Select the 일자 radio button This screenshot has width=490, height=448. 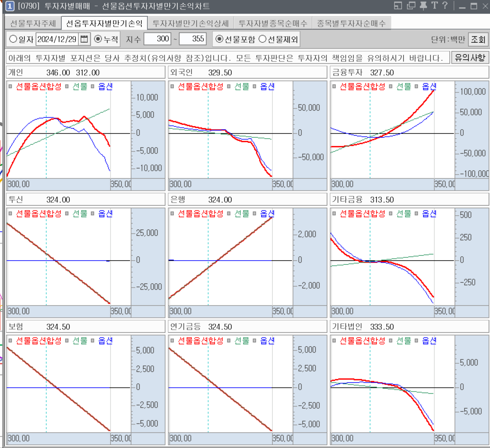(13, 39)
